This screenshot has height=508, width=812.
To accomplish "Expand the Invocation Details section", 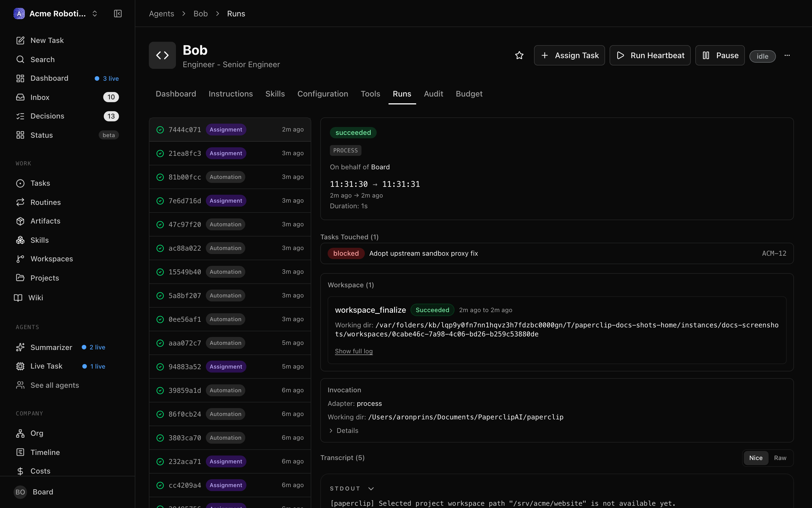I will [344, 430].
